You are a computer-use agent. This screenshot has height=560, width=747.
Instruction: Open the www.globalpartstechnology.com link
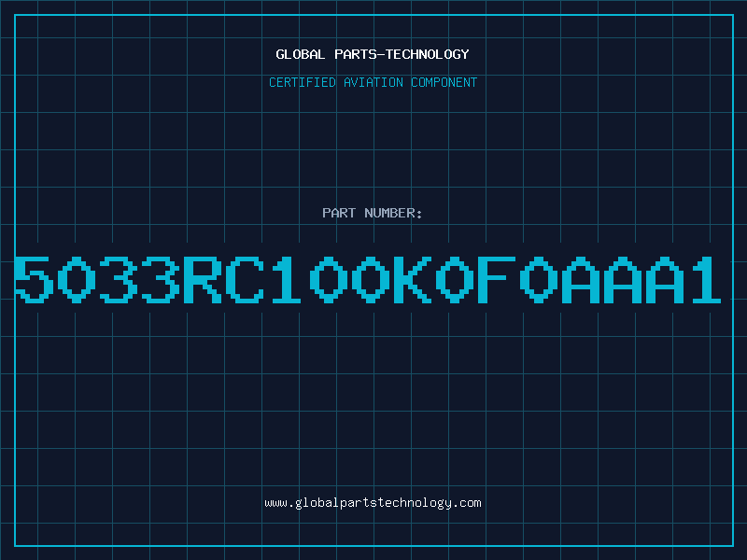pos(373,503)
